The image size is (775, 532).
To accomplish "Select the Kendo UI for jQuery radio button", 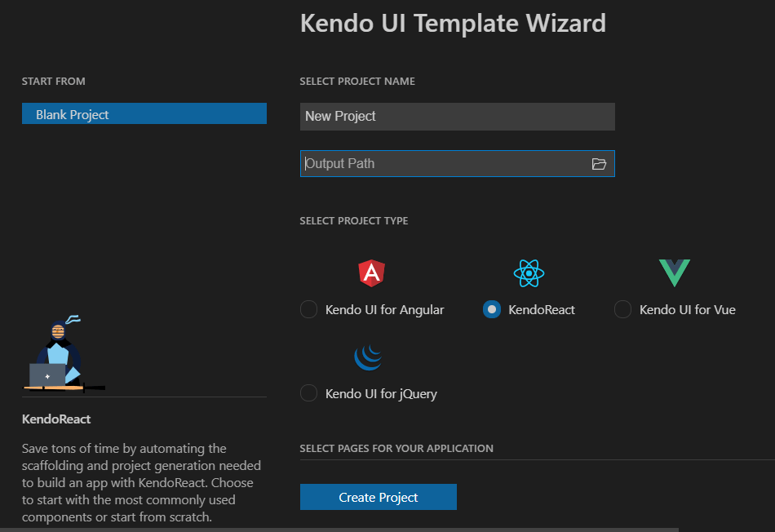I will coord(309,393).
